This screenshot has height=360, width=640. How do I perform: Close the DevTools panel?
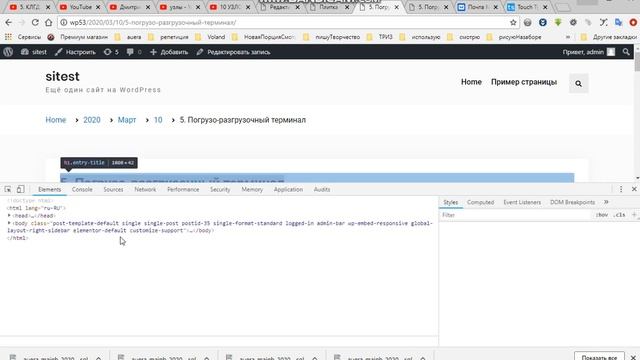pos(634,189)
